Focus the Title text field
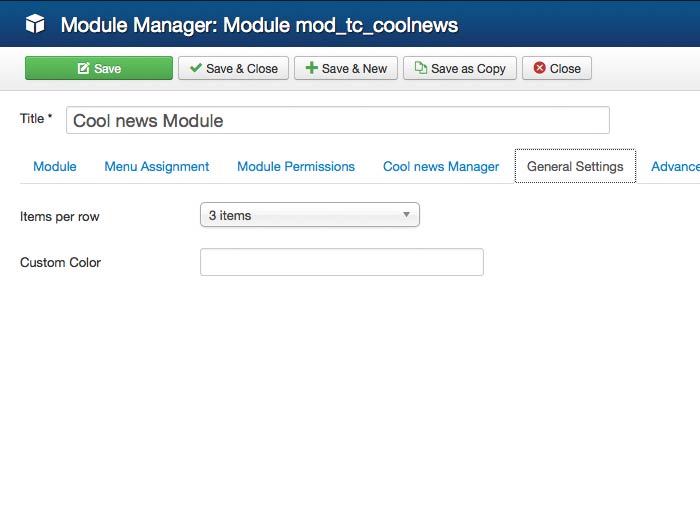The height and width of the screenshot is (525, 700). tap(338, 120)
